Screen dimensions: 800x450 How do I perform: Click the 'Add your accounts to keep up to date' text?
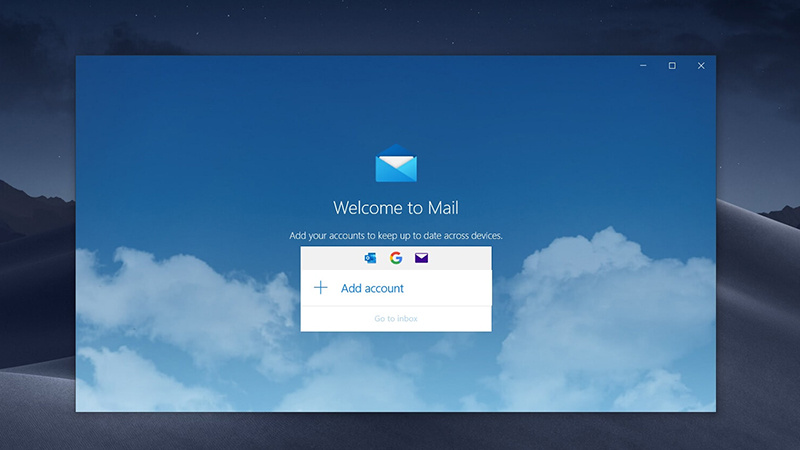coord(396,235)
